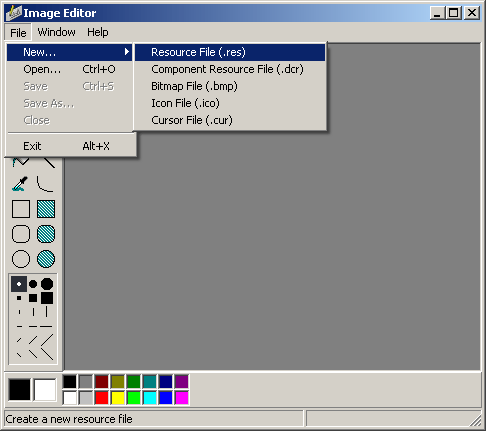Pick the yellow palette swatch
486x431 pixels.
pos(118,398)
